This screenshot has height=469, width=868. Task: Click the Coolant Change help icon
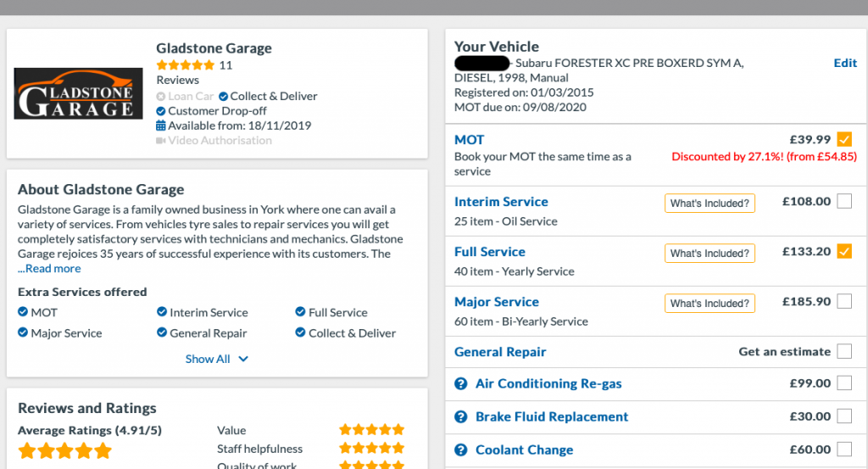point(461,449)
